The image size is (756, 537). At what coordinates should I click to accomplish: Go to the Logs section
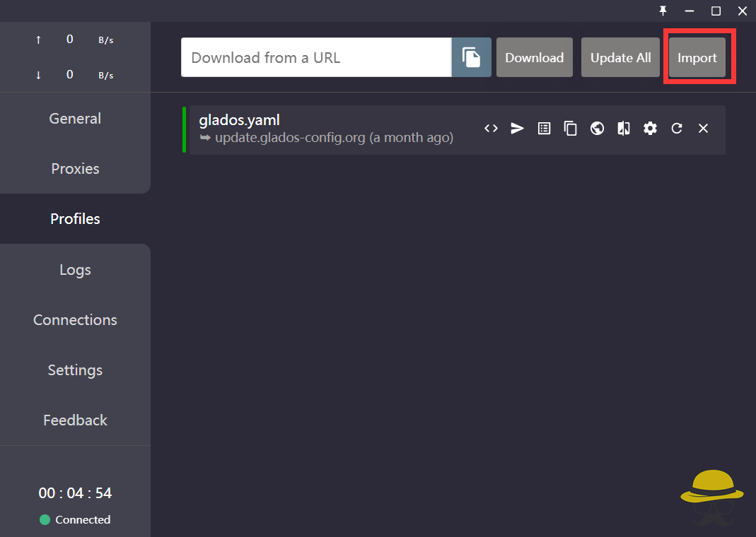pyautogui.click(x=75, y=270)
